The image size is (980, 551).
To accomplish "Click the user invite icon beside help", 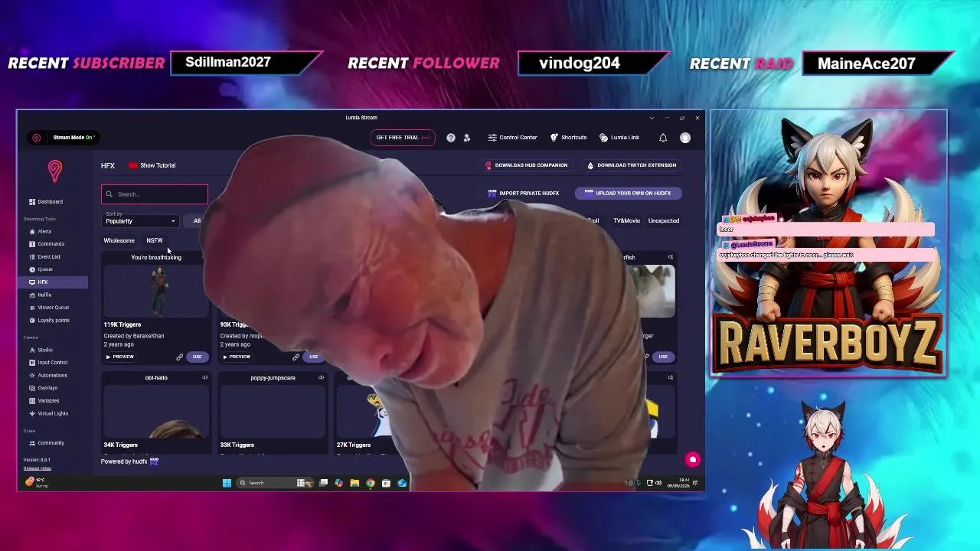I will click(467, 138).
